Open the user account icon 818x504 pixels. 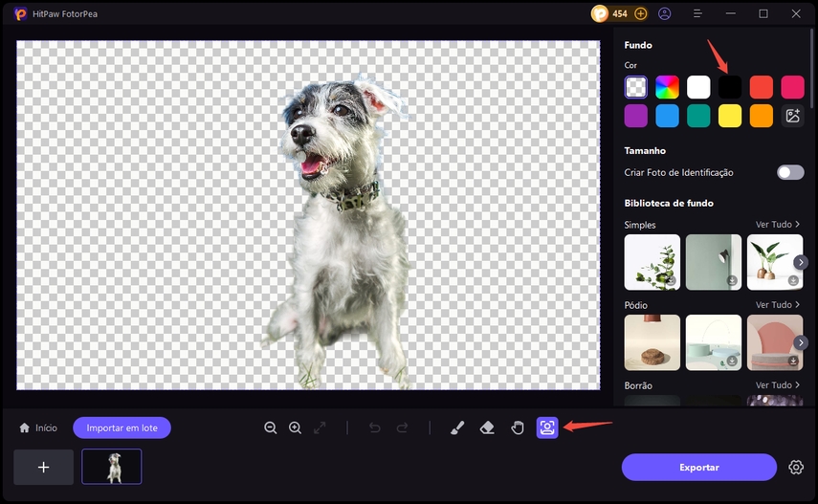(x=665, y=13)
